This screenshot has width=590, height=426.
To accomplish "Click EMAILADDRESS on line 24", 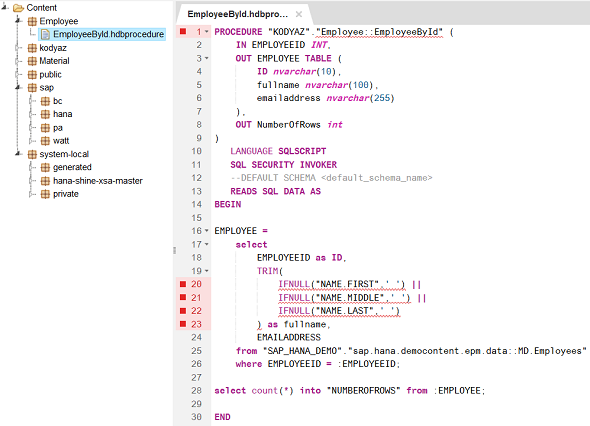I will 289,337.
